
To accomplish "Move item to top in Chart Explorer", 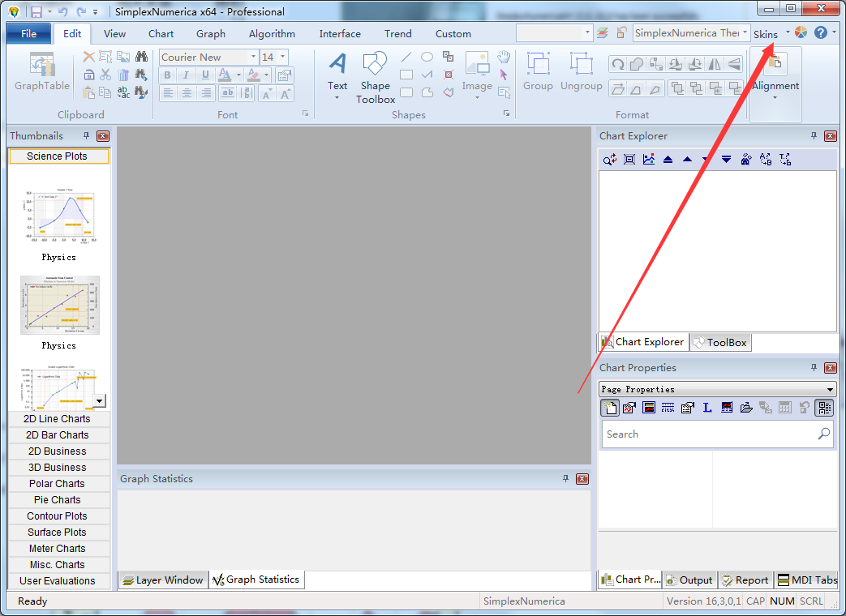I will (x=668, y=160).
